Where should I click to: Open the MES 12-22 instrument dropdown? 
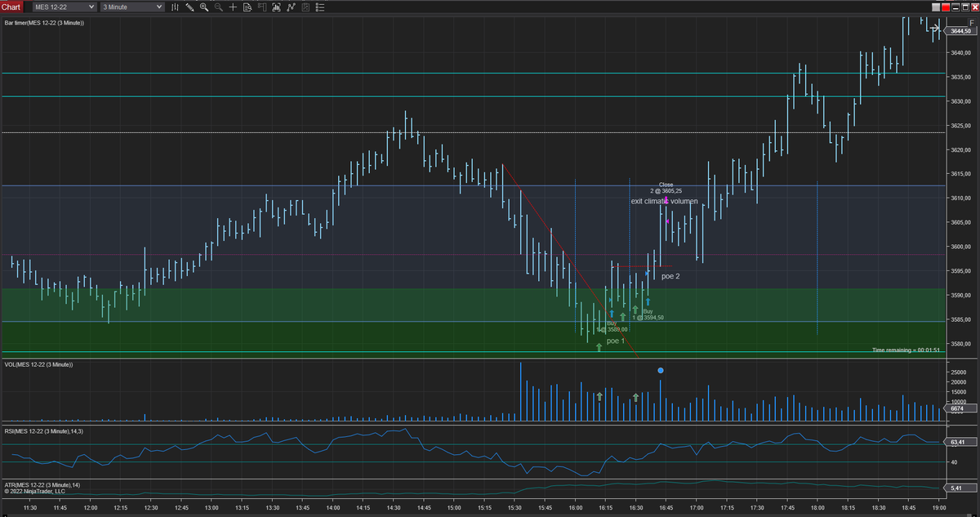(65, 7)
